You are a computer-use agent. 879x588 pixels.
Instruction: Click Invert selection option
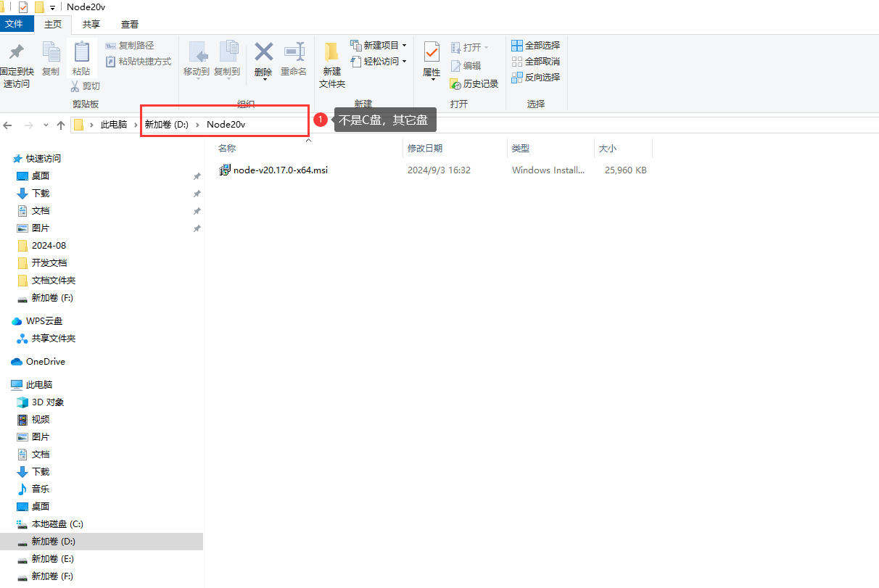point(536,78)
